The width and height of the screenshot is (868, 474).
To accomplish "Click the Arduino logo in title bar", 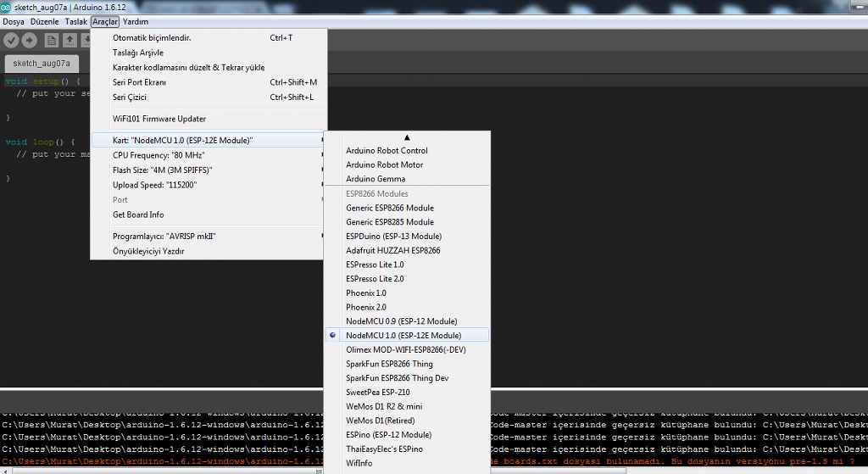I will coord(6,7).
